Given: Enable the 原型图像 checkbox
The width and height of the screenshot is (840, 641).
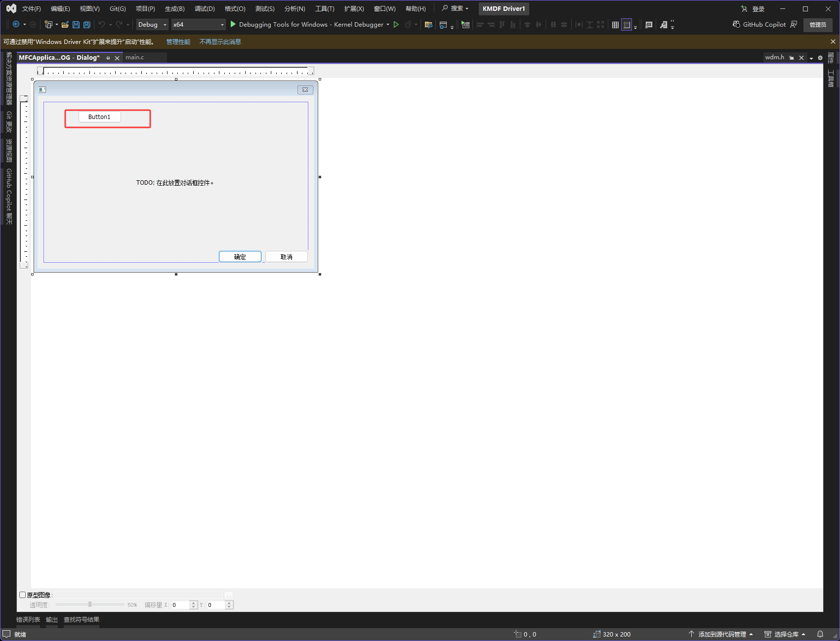Looking at the screenshot, I should tap(22, 595).
